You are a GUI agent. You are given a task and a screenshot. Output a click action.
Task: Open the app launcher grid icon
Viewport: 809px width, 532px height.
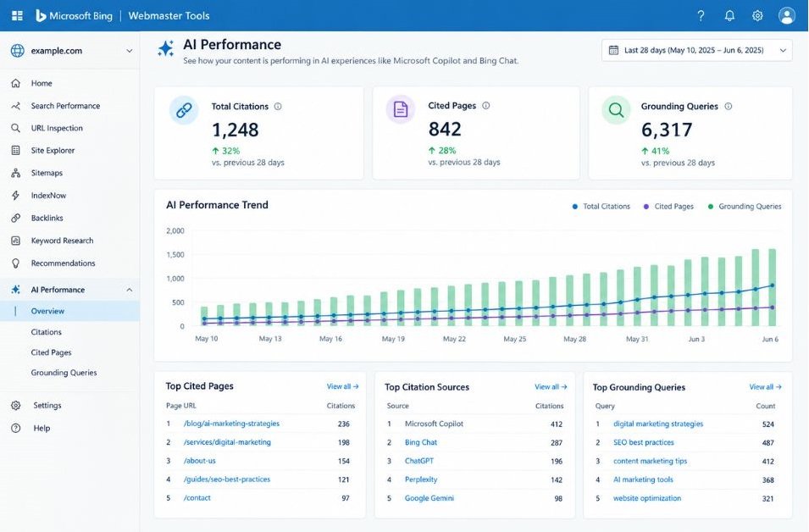(x=17, y=15)
